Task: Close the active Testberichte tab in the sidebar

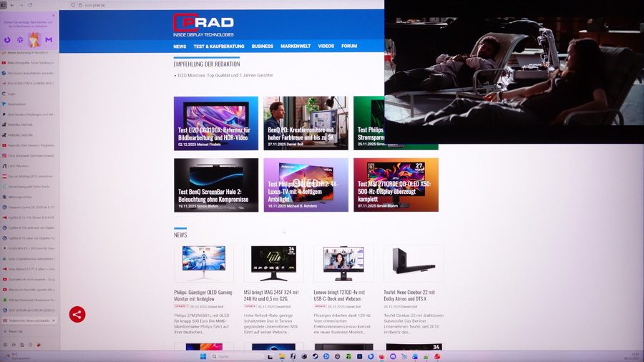Action: click(55, 321)
